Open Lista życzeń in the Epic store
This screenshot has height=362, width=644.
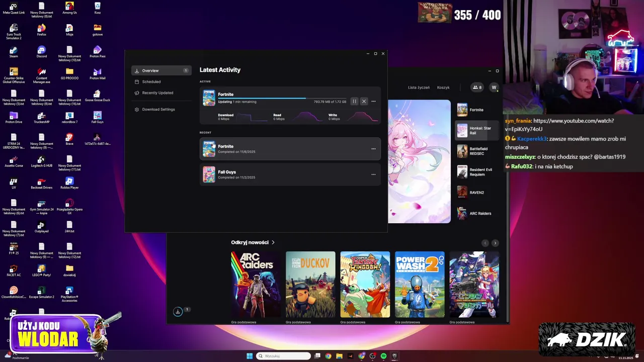[419, 87]
